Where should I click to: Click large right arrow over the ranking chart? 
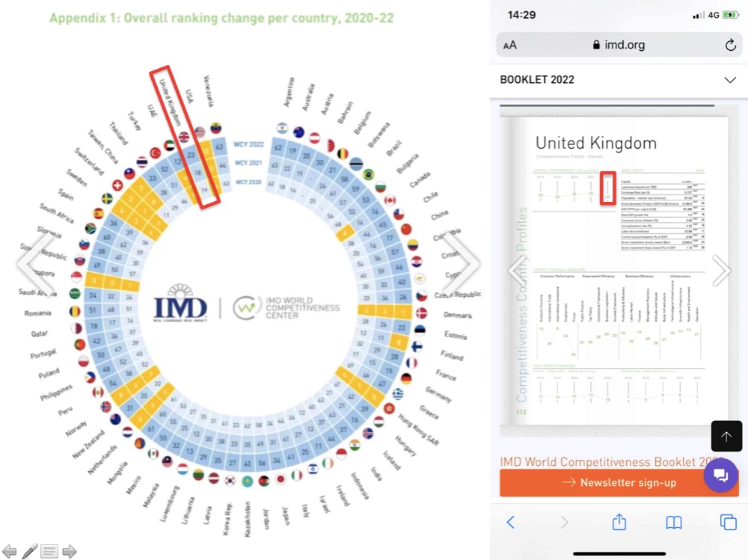tap(462, 263)
